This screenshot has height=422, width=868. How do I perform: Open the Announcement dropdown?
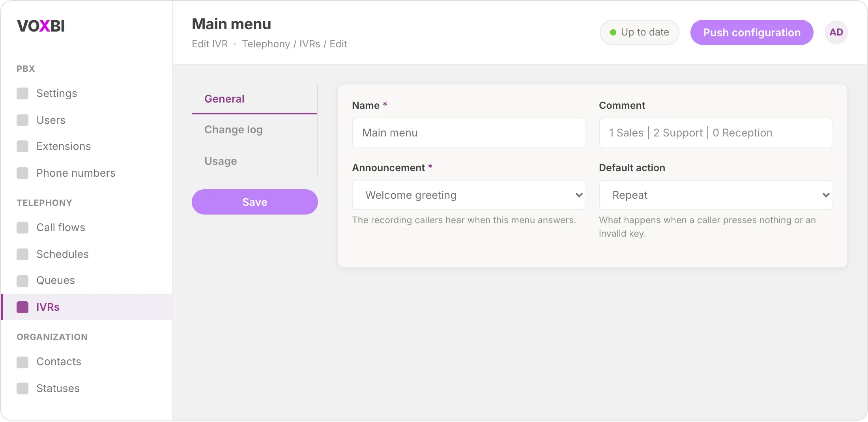point(469,195)
